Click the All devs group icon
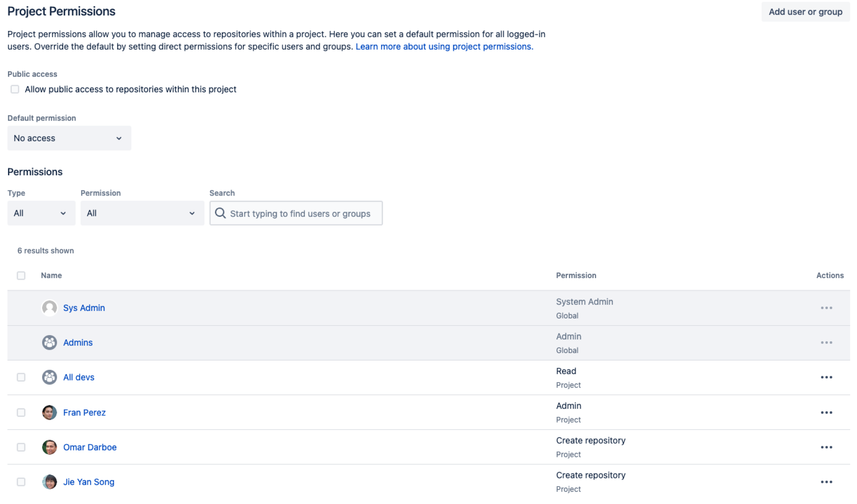This screenshot has height=504, width=857. tap(49, 377)
